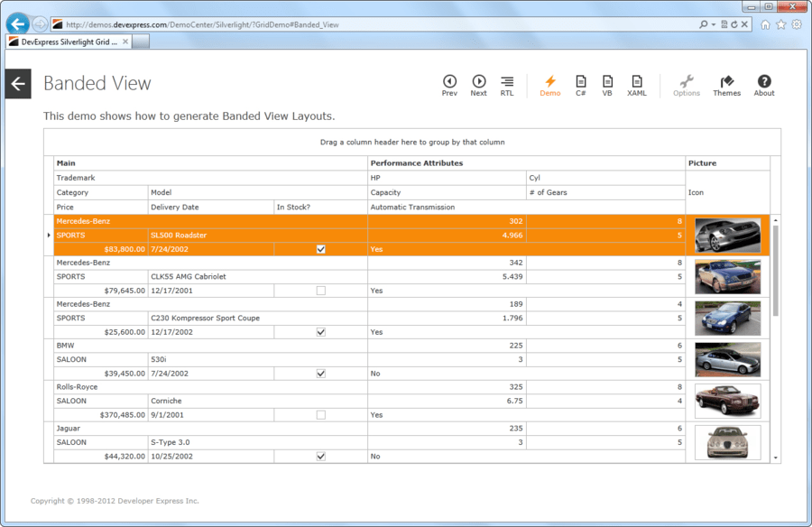The width and height of the screenshot is (812, 527).
Task: Click the browser back arrow button
Action: (x=16, y=24)
